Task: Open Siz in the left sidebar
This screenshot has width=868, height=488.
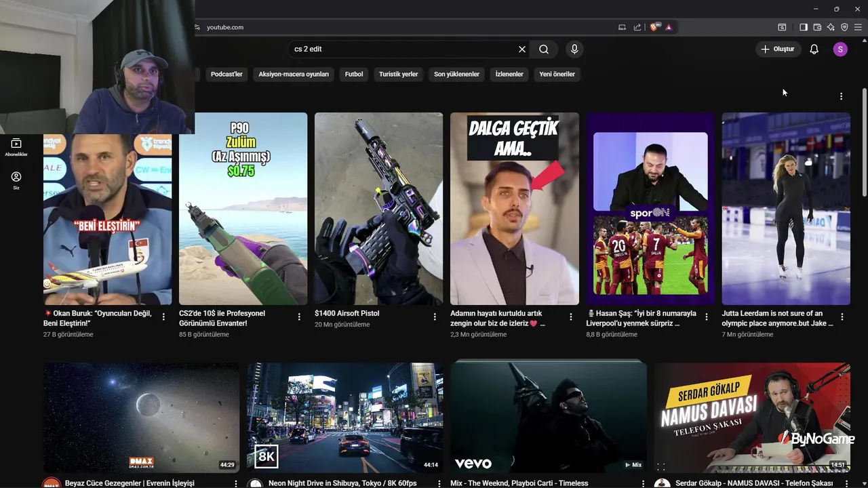Action: point(16,180)
